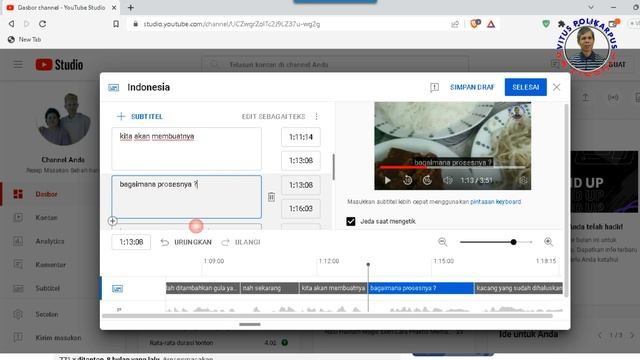Click the share icon in address bar
This screenshot has height=360, width=640.
click(455, 24)
